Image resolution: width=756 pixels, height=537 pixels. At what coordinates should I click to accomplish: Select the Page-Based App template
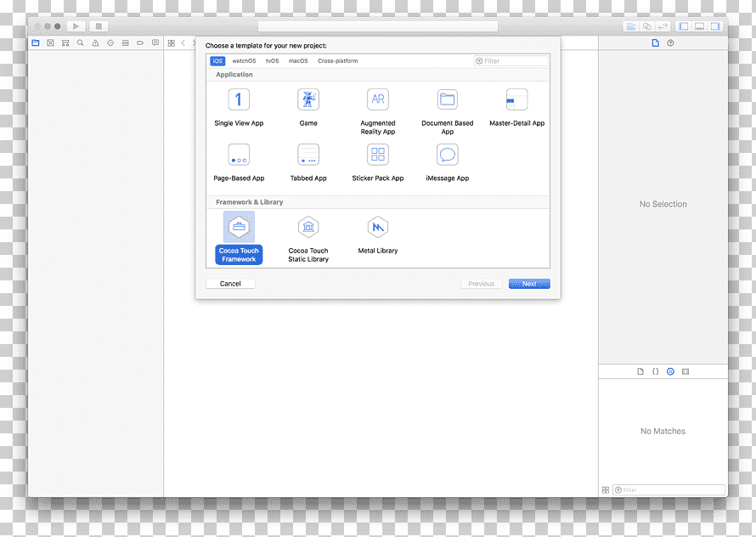click(x=239, y=162)
